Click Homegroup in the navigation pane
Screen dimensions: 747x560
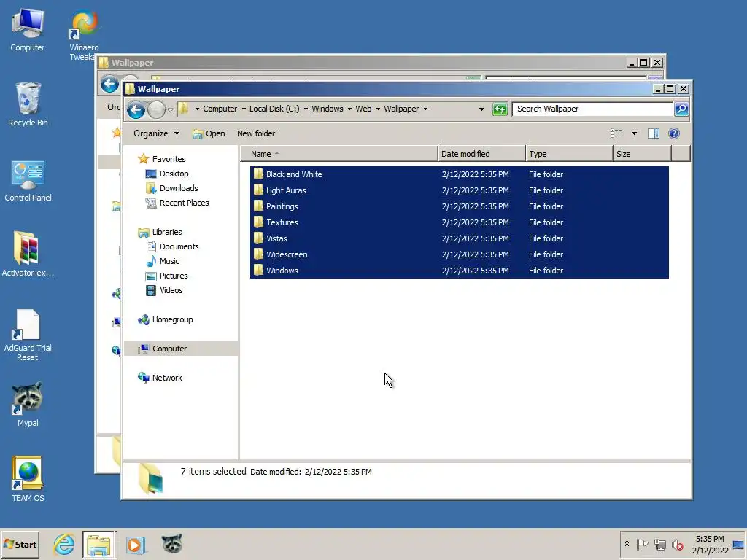tap(165, 319)
